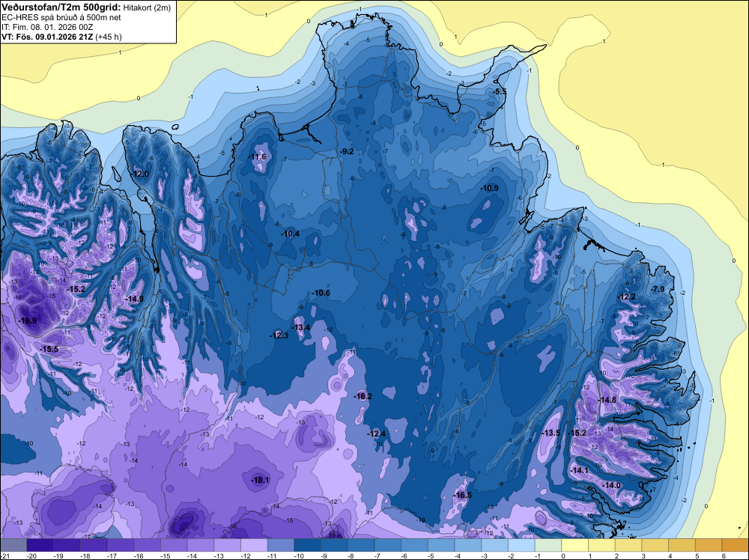749x560 pixels.
Task: Select the light lavender swatch between -13 and -12
Action: tap(228, 545)
